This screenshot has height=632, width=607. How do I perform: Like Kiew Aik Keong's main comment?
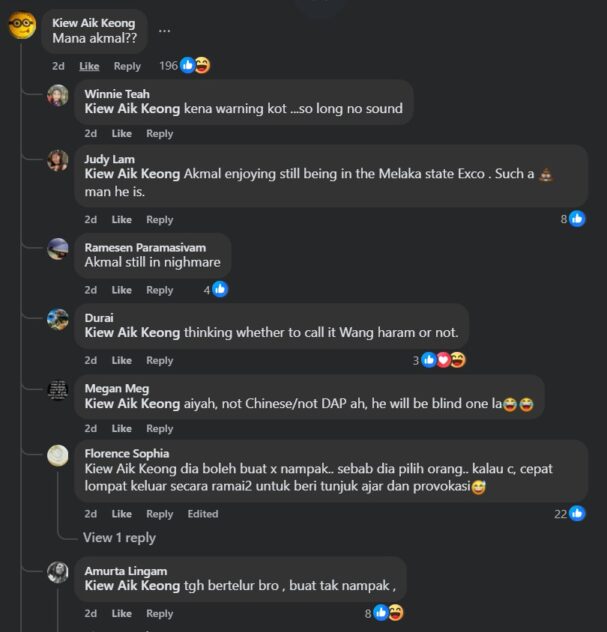pos(89,66)
